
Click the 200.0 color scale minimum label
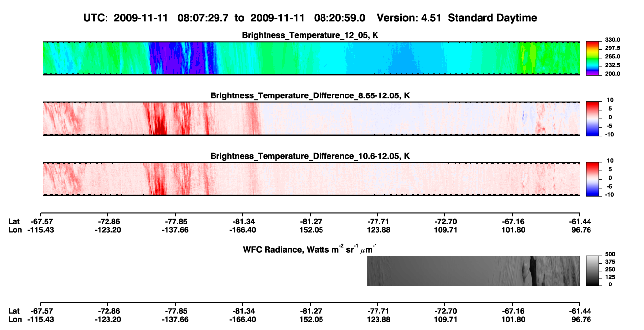613,73
